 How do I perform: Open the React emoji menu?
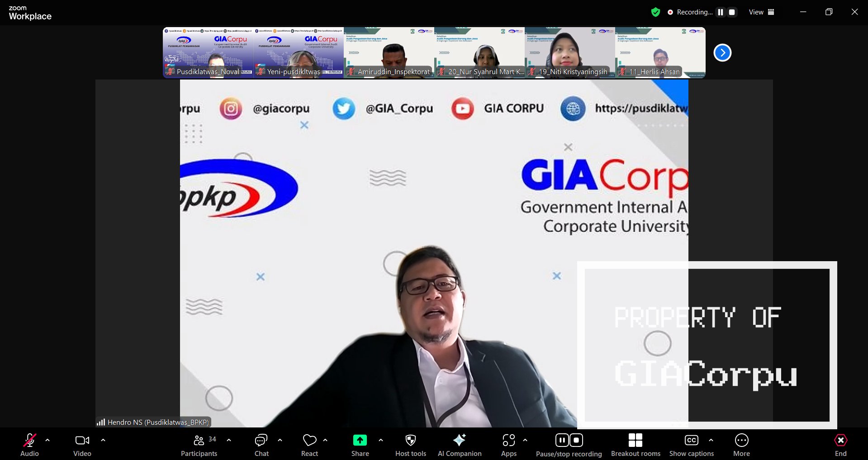(x=309, y=445)
